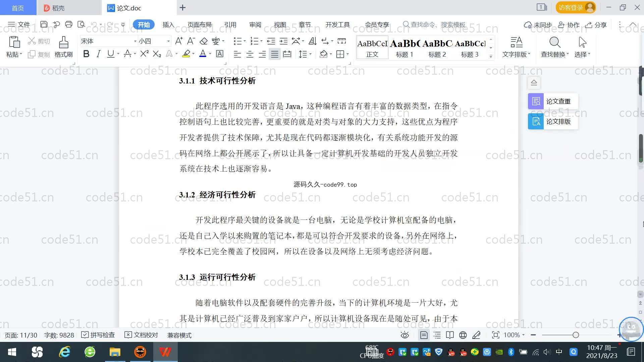Click the vertical scrollbar thumb
This screenshot has width=644, height=362.
[641, 148]
